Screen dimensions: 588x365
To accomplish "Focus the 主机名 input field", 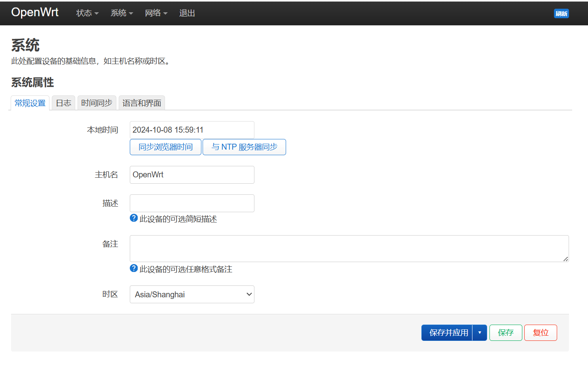I will pyautogui.click(x=192, y=175).
